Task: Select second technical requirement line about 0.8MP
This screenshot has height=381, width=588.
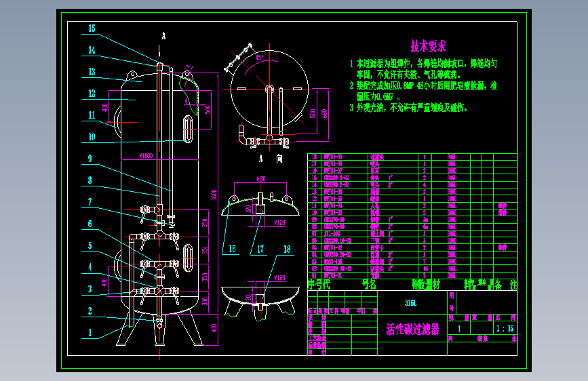Action: 423,91
